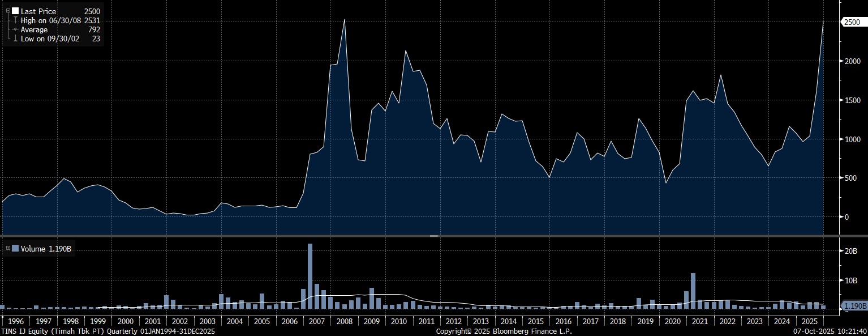Viewport: 868px width, 336px height.
Task: Click the 2000 price axis label
Action: (x=851, y=61)
